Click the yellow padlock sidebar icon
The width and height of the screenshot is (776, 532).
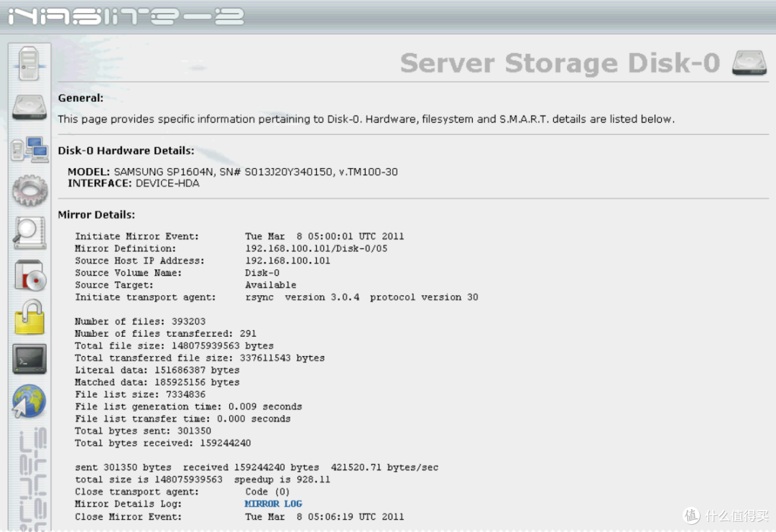(x=29, y=317)
